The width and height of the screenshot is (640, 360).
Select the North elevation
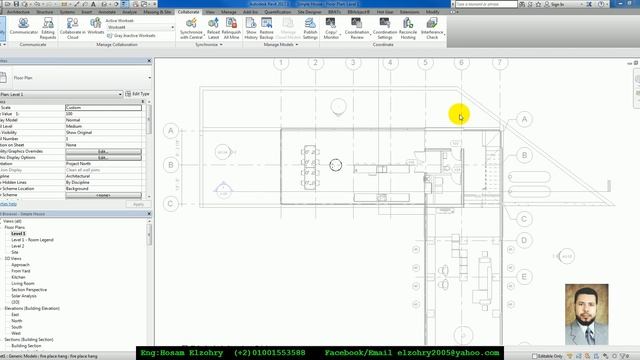click(x=17, y=321)
